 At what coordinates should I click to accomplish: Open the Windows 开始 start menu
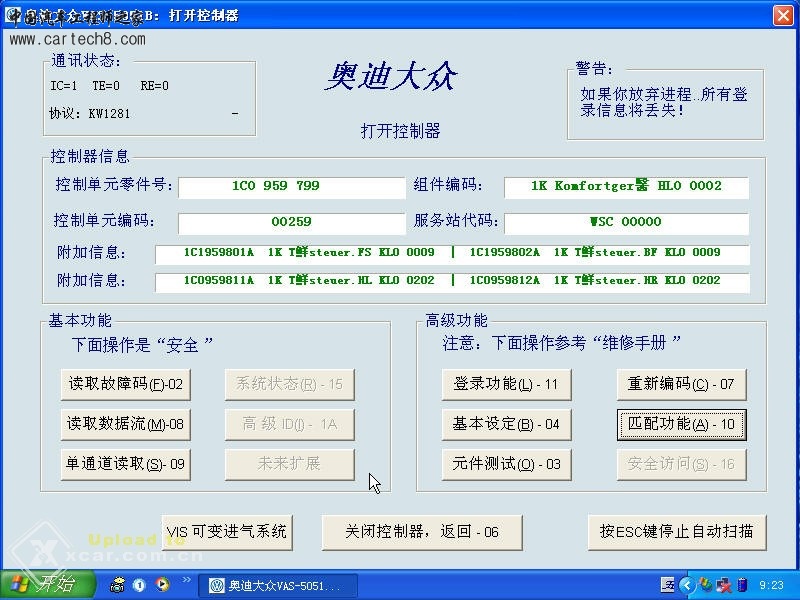[x=47, y=585]
